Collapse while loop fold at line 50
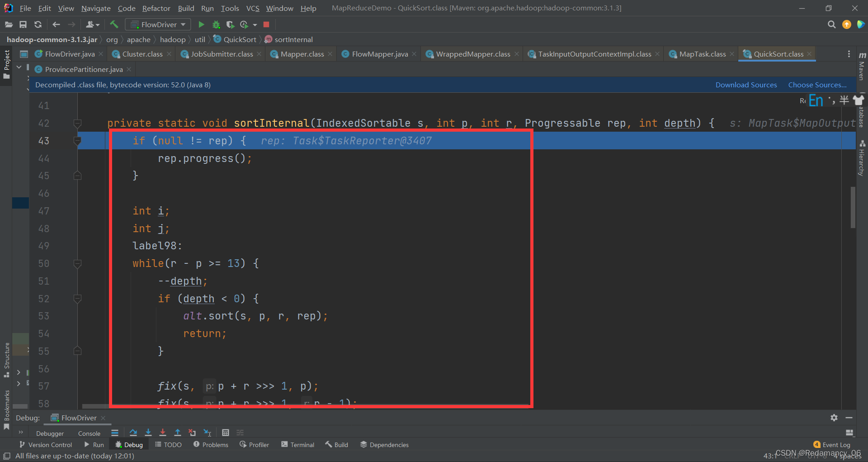Screen dimensions: 868x462 77,263
